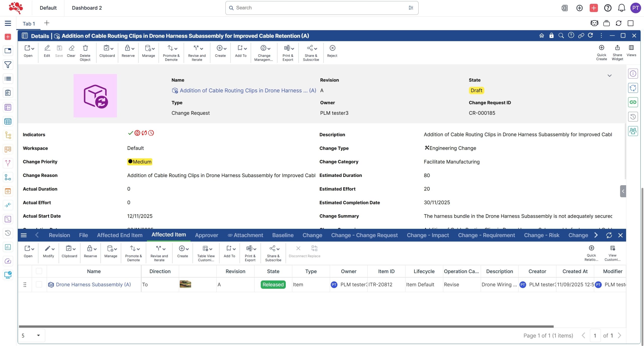Check the Drone Harness Subassembly row checkbox

[x=39, y=285]
